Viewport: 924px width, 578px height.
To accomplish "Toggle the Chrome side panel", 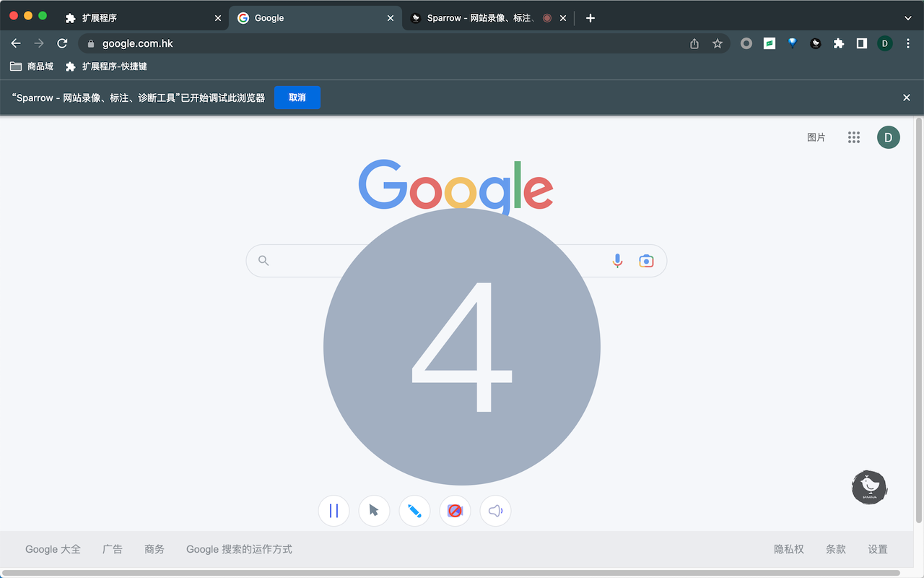I will point(861,43).
